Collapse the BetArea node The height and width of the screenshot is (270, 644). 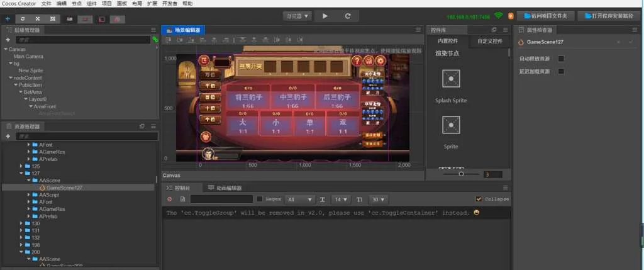[x=21, y=92]
